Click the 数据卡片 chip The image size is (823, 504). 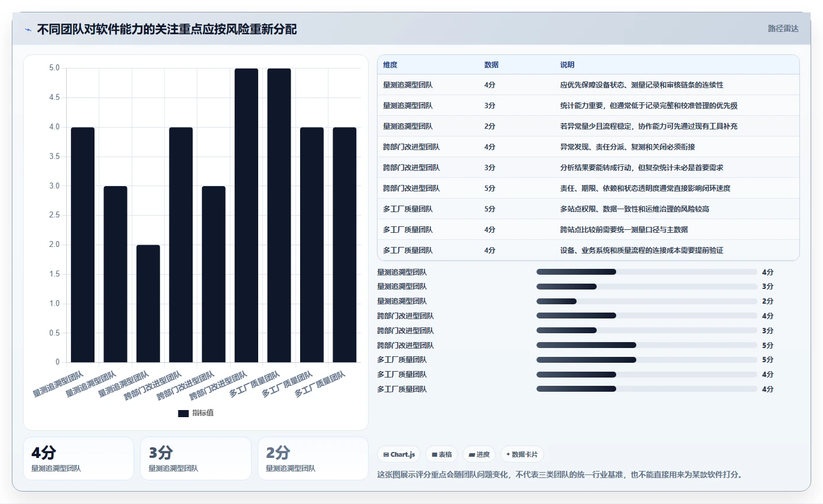522,454
